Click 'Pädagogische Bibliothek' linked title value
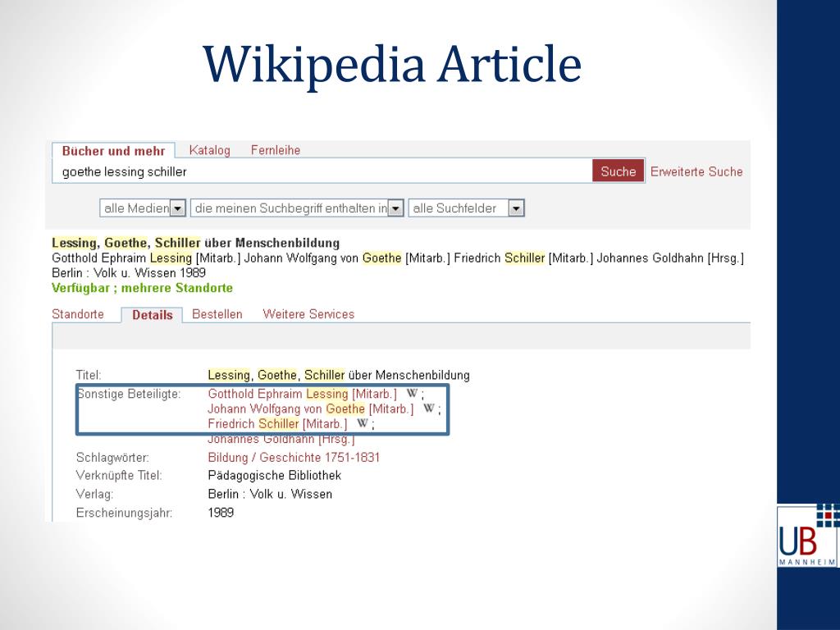 click(274, 476)
